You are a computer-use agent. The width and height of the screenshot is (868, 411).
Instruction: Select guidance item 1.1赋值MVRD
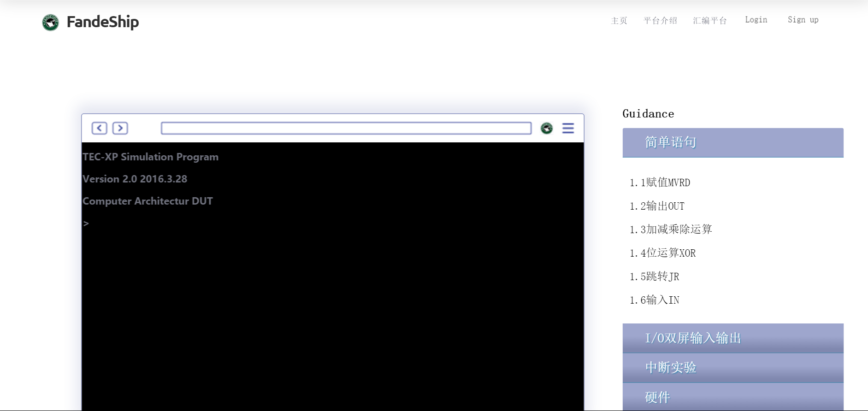(660, 182)
